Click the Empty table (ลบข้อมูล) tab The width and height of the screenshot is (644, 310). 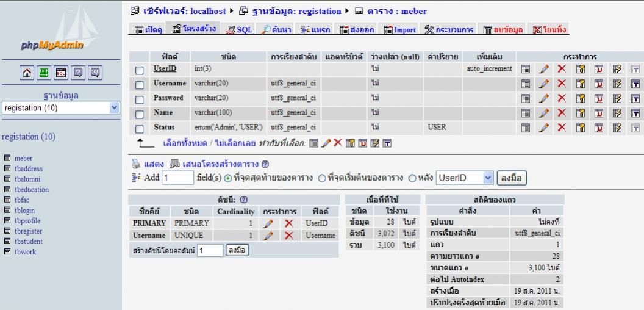[503, 30]
